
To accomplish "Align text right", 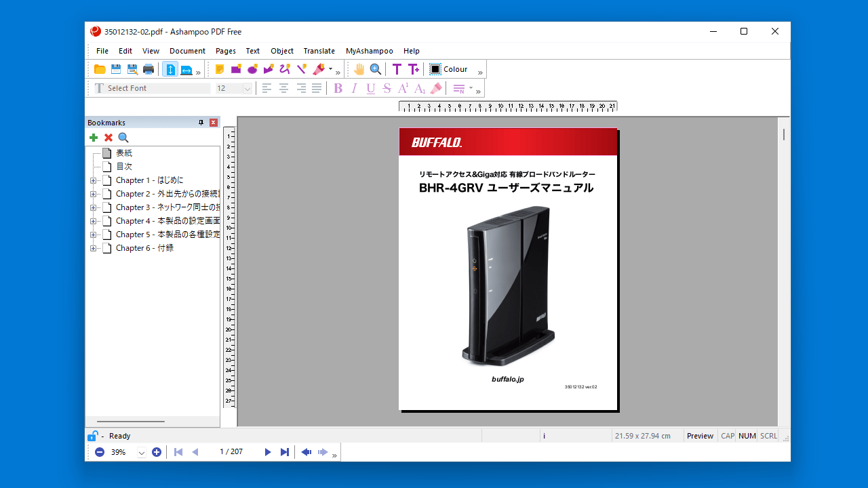I will (301, 88).
